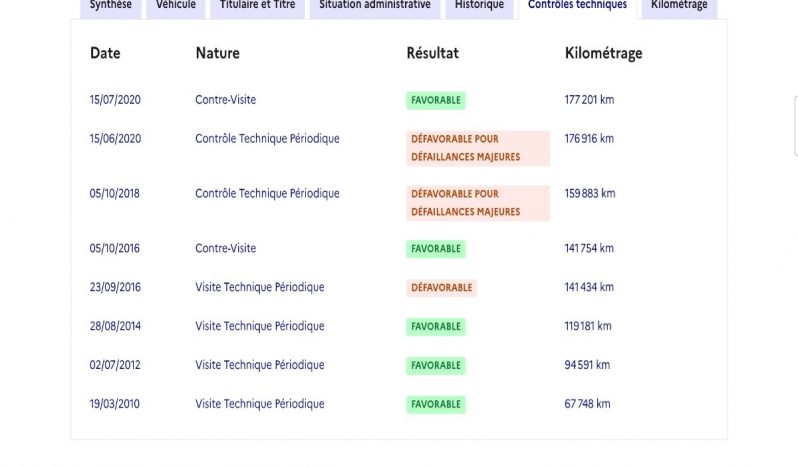Open the Synthèse tab
The height and width of the screenshot is (466, 798).
point(110,8)
